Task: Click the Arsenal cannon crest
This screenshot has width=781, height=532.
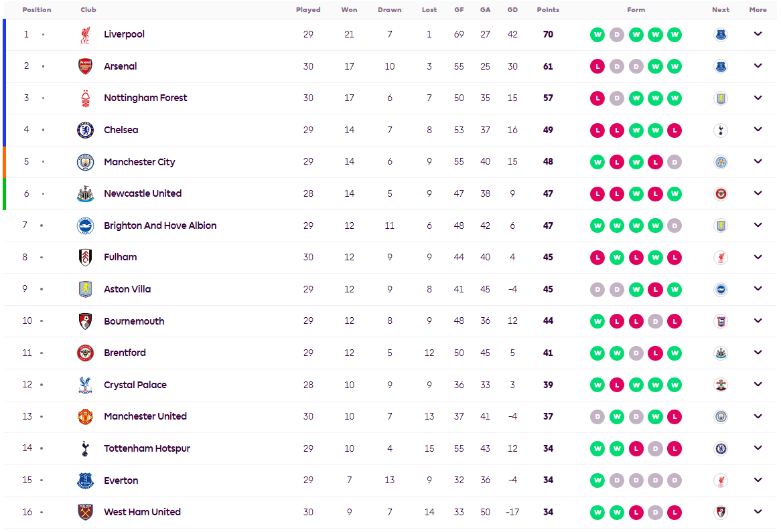Action: tap(85, 66)
